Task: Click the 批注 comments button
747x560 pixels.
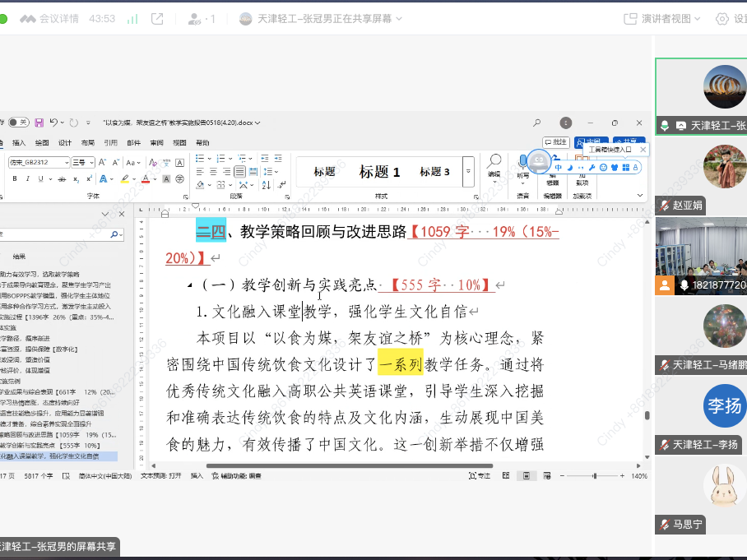Action: (x=557, y=142)
